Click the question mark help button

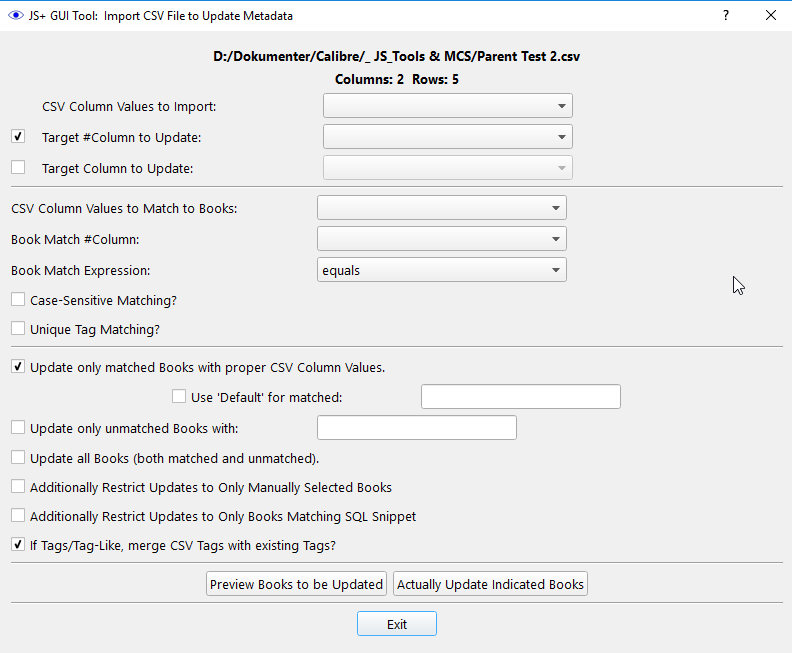(x=726, y=16)
